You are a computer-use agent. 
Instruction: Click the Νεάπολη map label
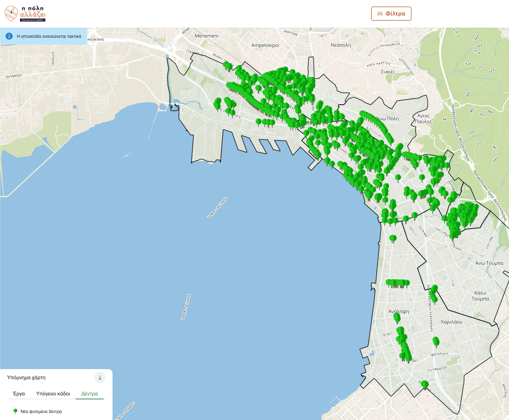pos(340,45)
